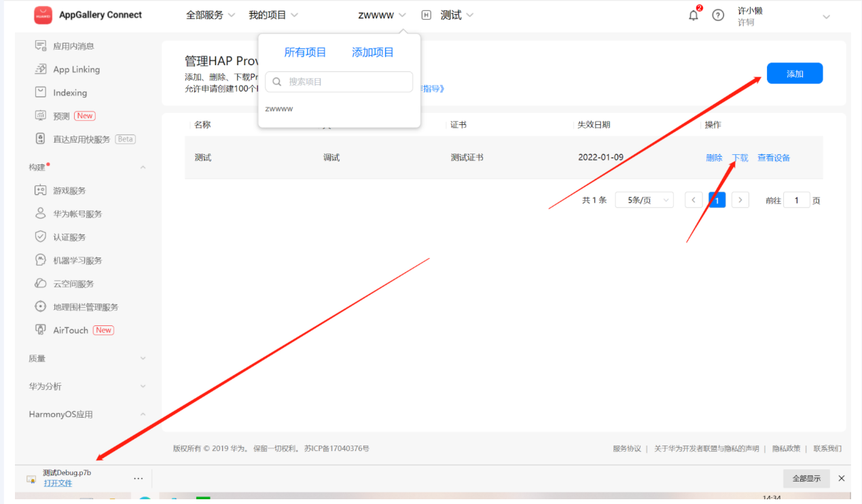Screen dimensions: 862x504
Task: Click the 2022-01-09 expiry date cell
Action: [x=600, y=157]
